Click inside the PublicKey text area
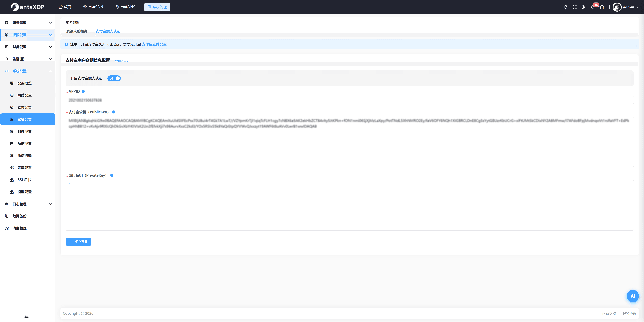The width and height of the screenshot is (644, 322). click(350, 142)
